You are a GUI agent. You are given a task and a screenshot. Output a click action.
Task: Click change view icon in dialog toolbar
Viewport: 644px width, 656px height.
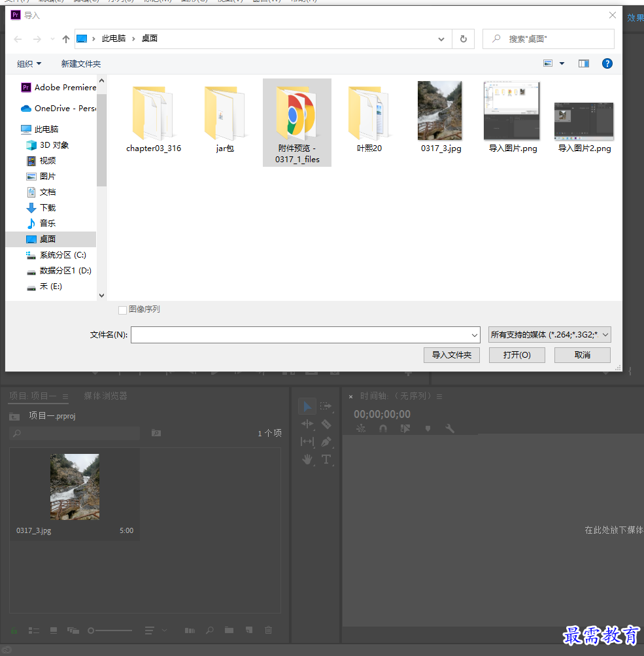pos(548,63)
